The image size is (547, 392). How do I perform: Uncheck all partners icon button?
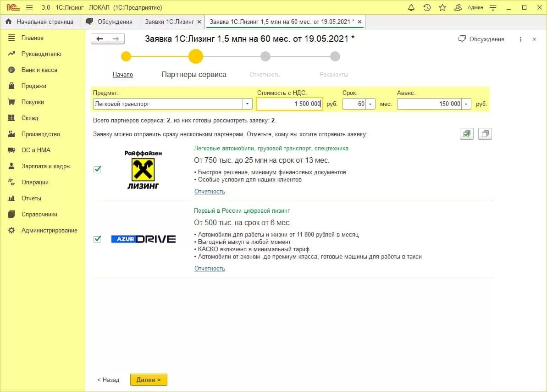coord(485,134)
